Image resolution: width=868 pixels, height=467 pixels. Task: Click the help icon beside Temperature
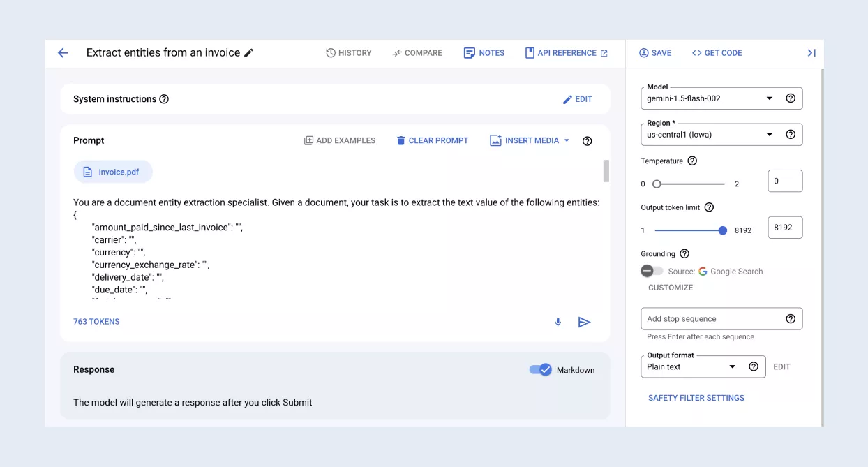692,161
